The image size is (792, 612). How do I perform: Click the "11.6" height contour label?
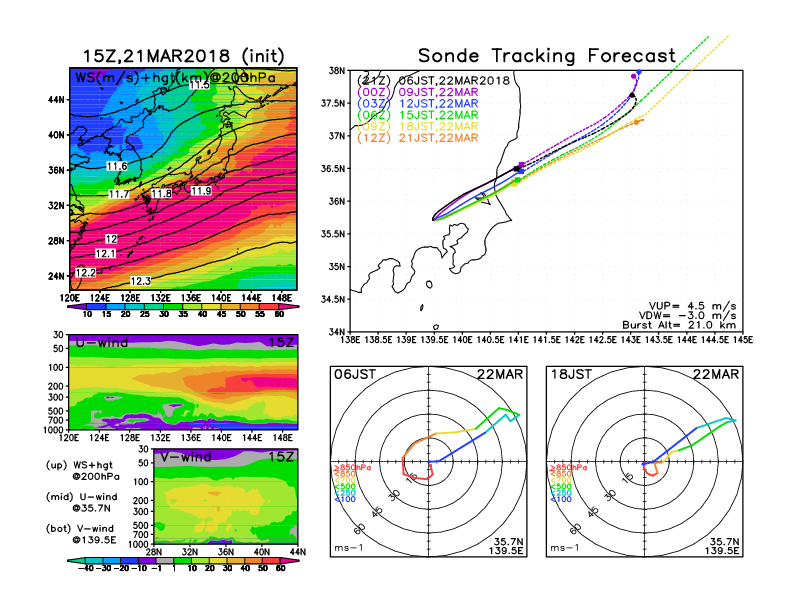pyautogui.click(x=117, y=166)
